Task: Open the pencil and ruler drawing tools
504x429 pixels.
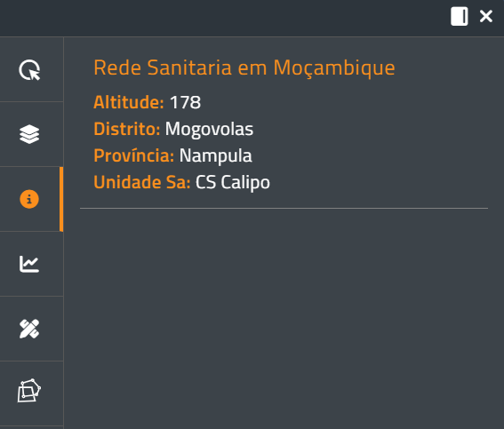Action: tap(29, 329)
